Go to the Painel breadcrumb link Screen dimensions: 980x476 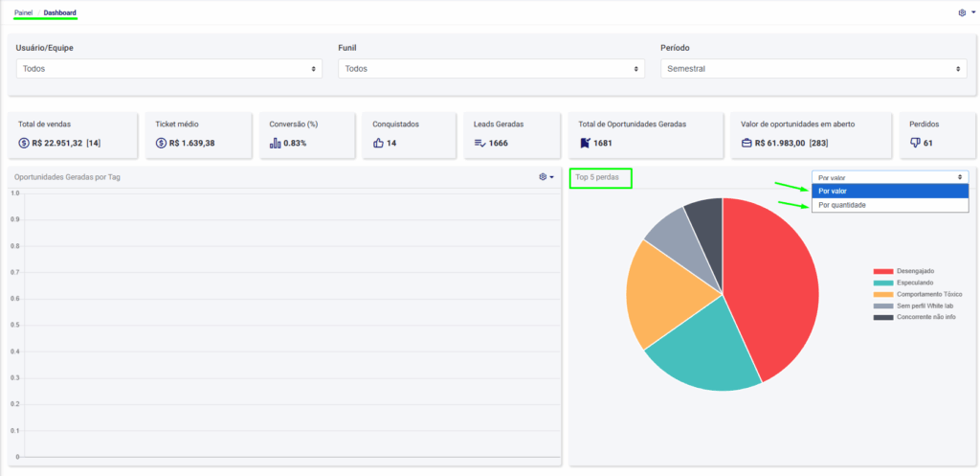pyautogui.click(x=23, y=12)
